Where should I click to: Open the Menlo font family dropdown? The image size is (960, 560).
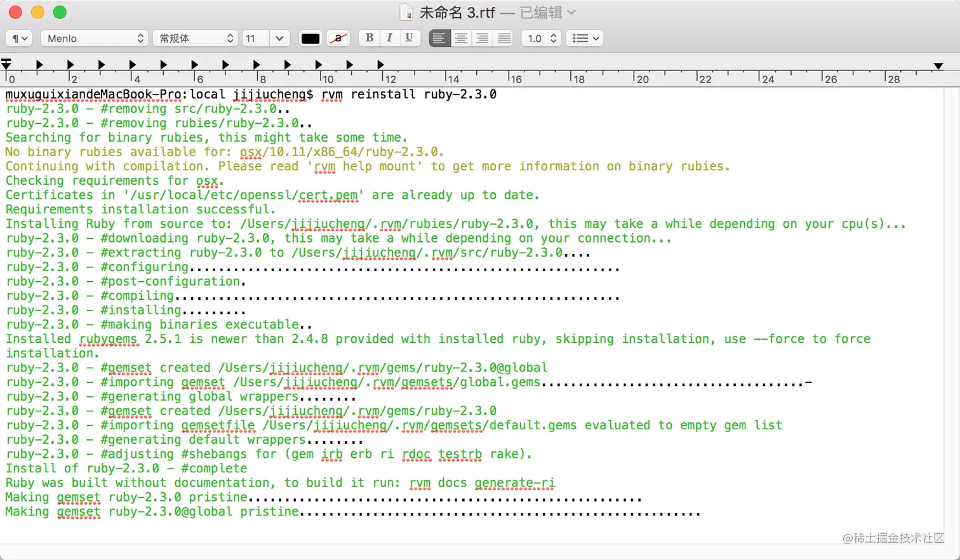(x=95, y=39)
